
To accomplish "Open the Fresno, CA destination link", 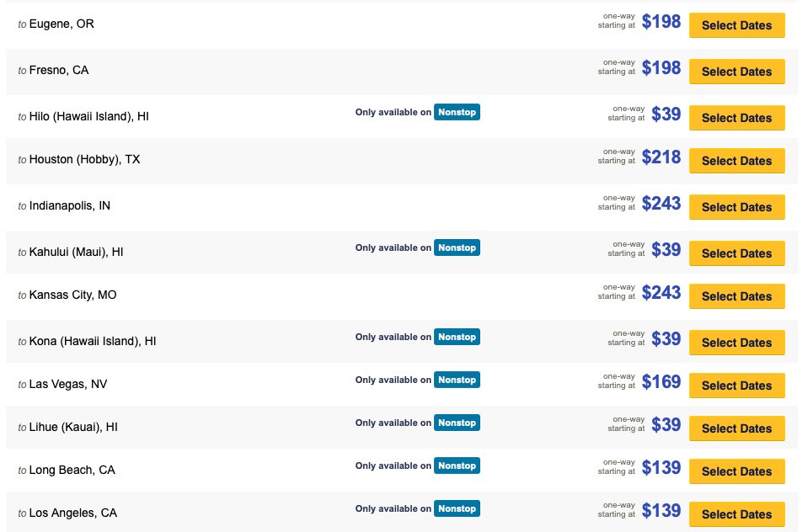I will [x=60, y=70].
